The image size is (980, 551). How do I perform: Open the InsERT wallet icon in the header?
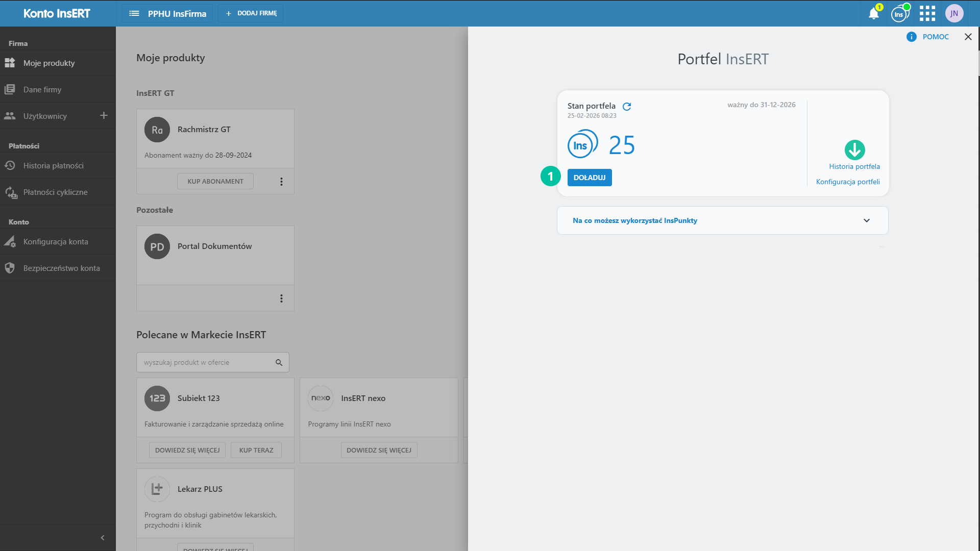(x=899, y=14)
